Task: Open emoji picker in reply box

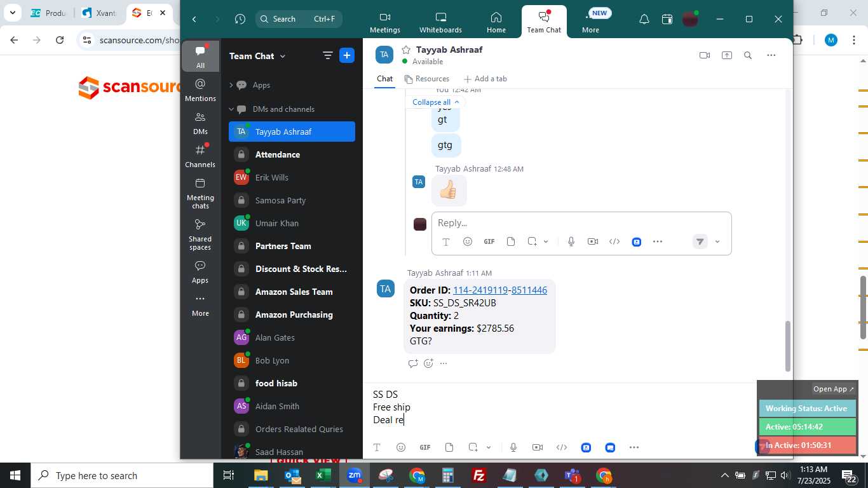Action: click(468, 241)
